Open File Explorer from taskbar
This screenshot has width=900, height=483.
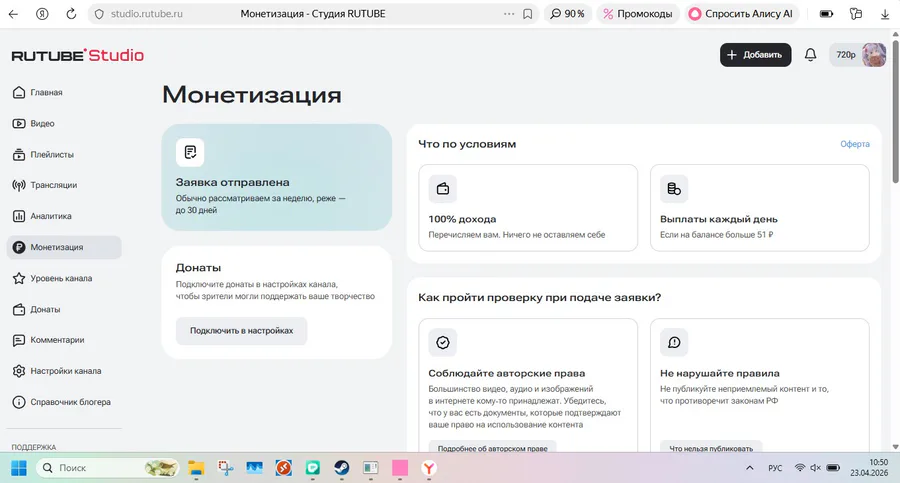[196, 468]
